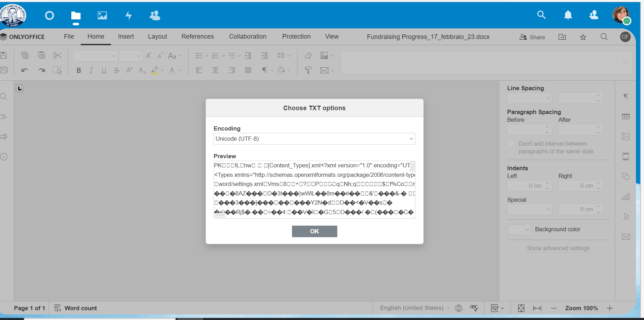Click Align center icon
The width and height of the screenshot is (644, 320).
(x=215, y=70)
